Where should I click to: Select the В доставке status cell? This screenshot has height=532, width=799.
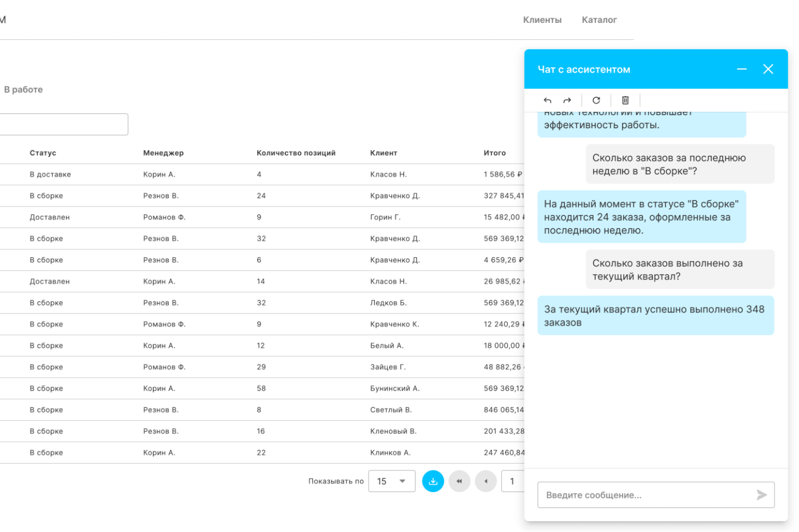click(50, 174)
